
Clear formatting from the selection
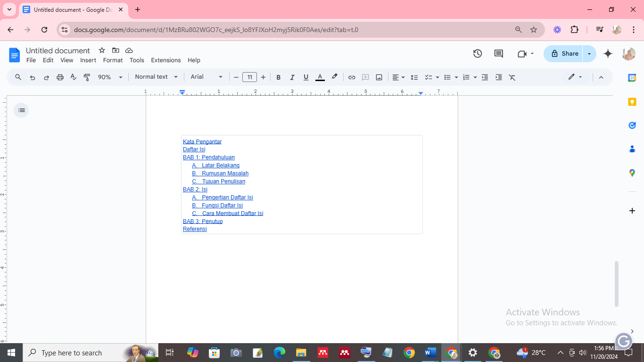pos(512,77)
